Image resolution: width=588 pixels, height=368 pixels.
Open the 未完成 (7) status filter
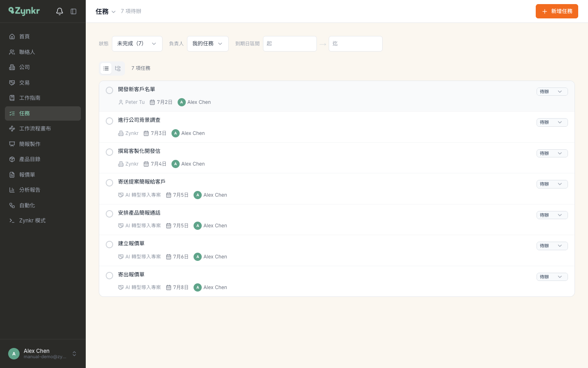click(x=137, y=44)
